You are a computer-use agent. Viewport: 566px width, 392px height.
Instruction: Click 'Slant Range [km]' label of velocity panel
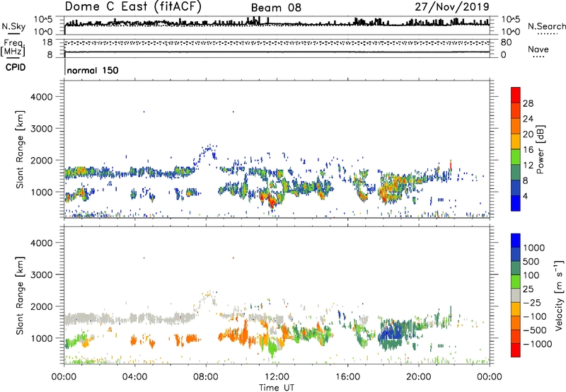point(20,295)
